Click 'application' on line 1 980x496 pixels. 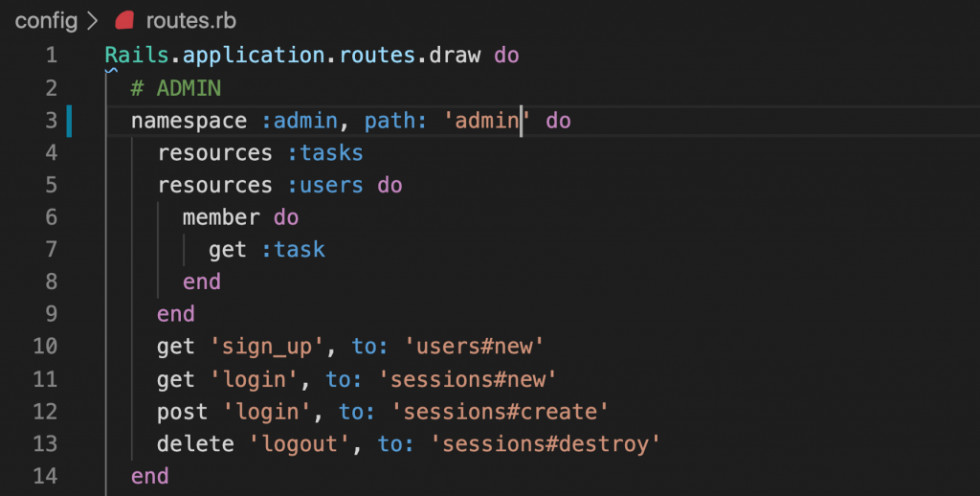(253, 55)
